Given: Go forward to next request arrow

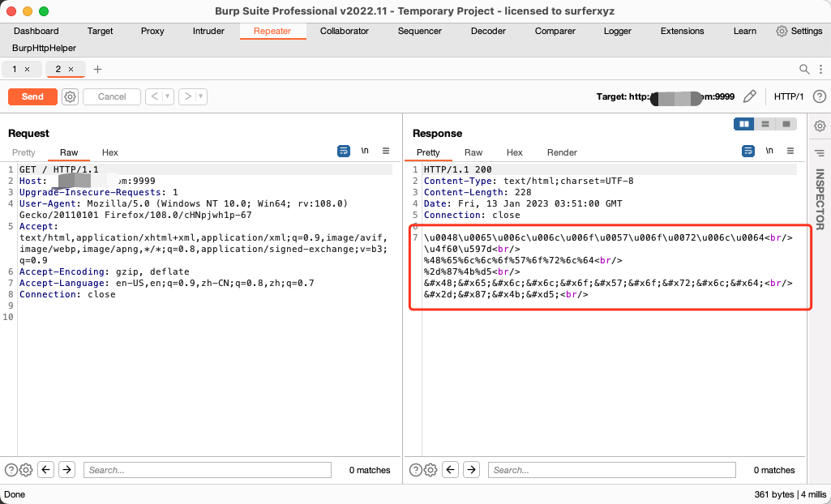Looking at the screenshot, I should [x=187, y=97].
